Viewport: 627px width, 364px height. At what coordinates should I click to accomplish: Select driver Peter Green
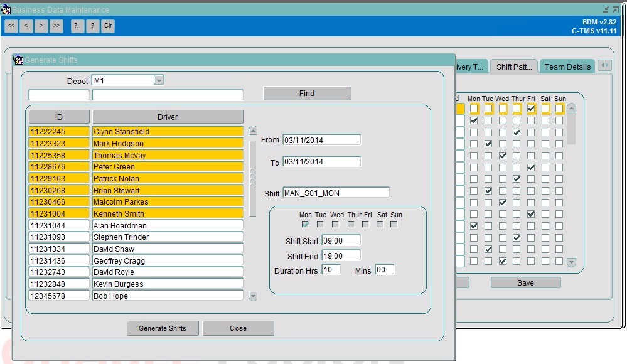pos(168,167)
